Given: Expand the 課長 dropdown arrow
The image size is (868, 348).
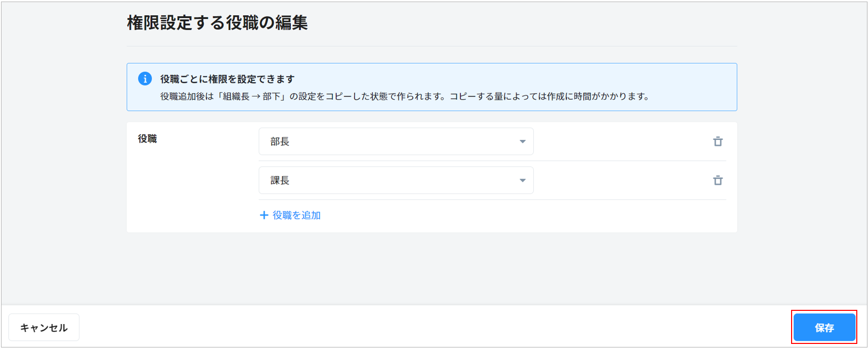Looking at the screenshot, I should click(x=522, y=181).
